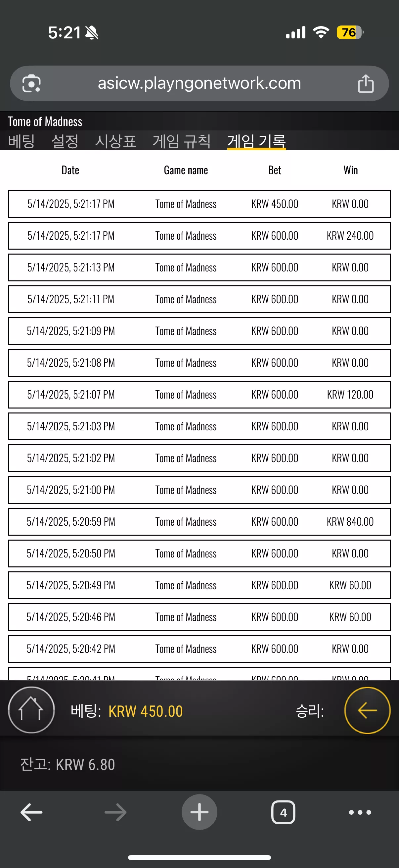Go back with browser back arrow

click(31, 812)
